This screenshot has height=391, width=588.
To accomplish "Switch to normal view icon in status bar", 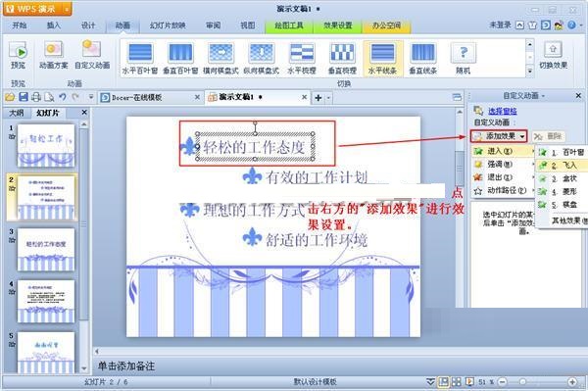I will 443,382.
